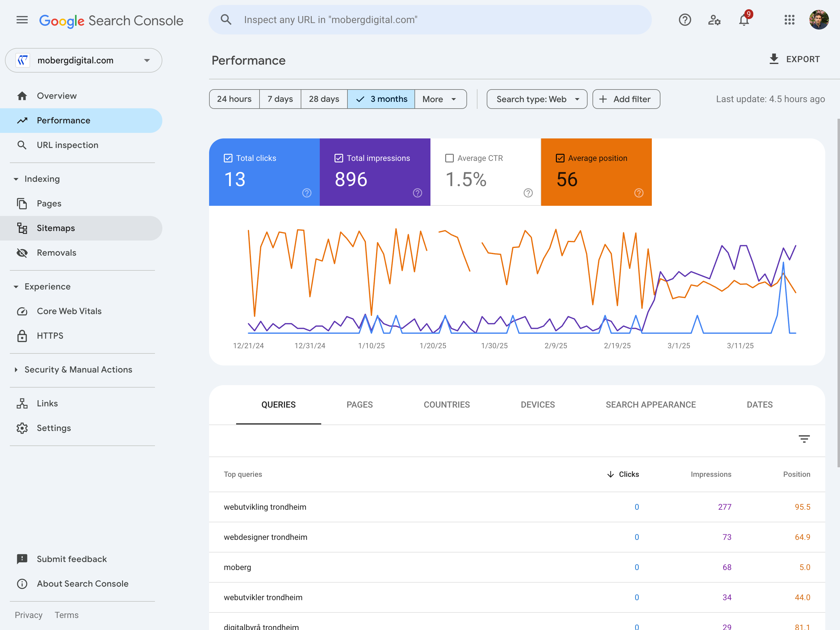Click the Removals hidden-eye icon
The image size is (840, 630).
click(22, 253)
